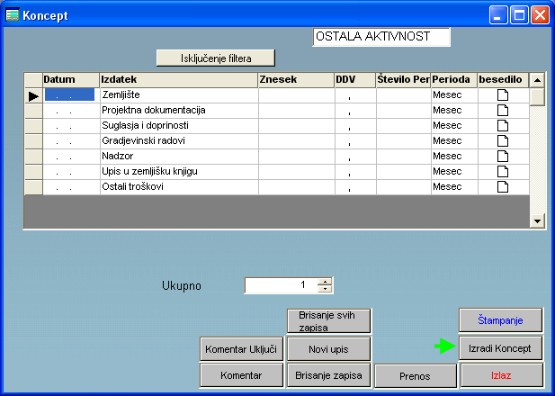The image size is (555, 396).
Task: Open the document icon in Ostali troškovi row
Action: click(503, 186)
